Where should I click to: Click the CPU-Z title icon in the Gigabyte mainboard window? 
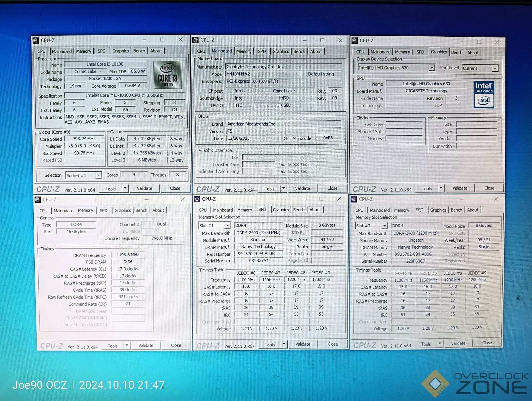(x=196, y=40)
